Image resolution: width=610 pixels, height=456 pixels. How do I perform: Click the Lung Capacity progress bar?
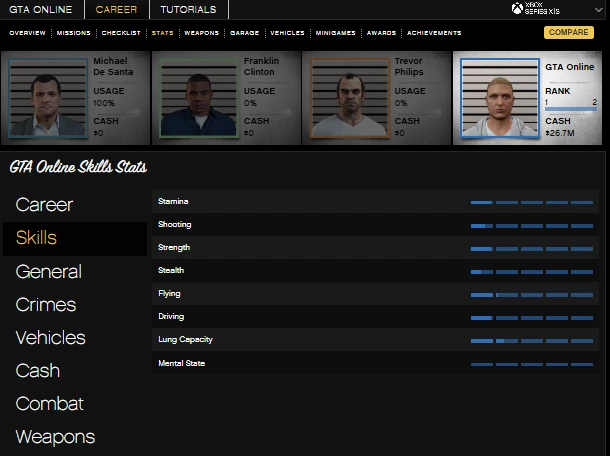532,341
